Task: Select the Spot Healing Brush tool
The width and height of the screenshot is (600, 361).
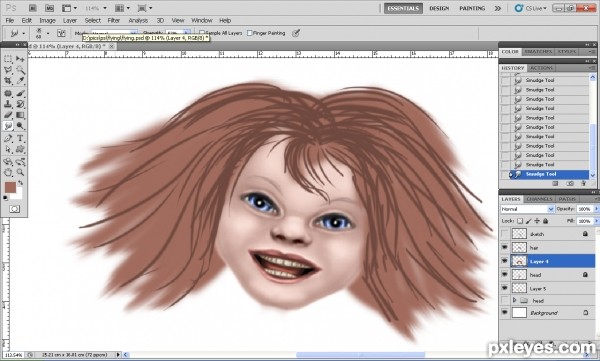Action: (8, 93)
